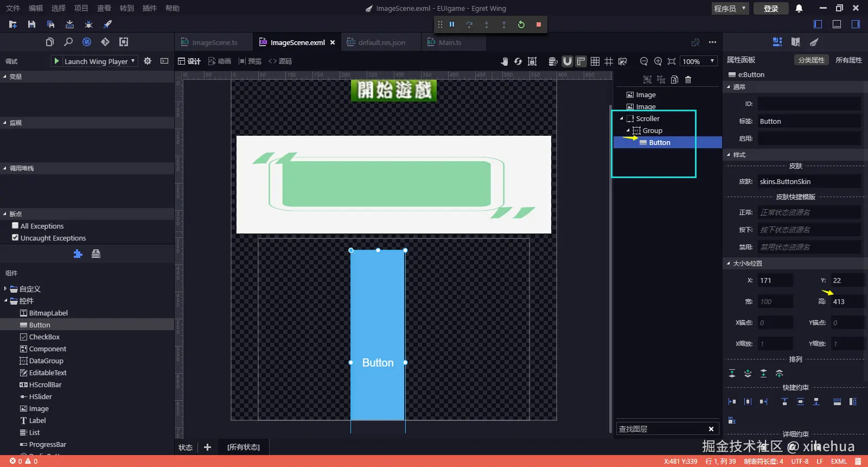Open the 100% zoom level dropdown
Screen dimensions: 868x467
pos(699,61)
